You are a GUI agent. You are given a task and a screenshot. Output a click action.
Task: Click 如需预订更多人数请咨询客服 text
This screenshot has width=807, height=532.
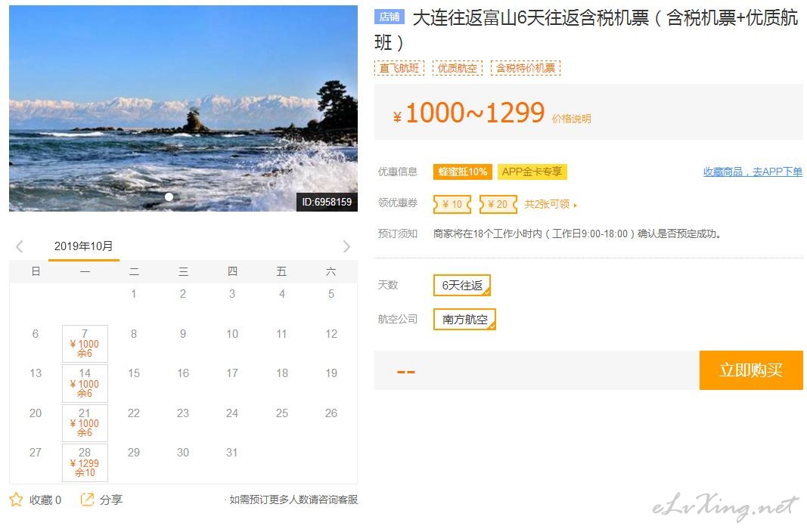(x=293, y=500)
